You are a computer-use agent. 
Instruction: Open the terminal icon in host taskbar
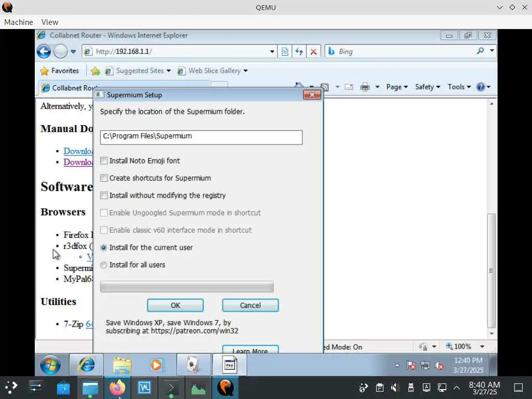(x=171, y=388)
